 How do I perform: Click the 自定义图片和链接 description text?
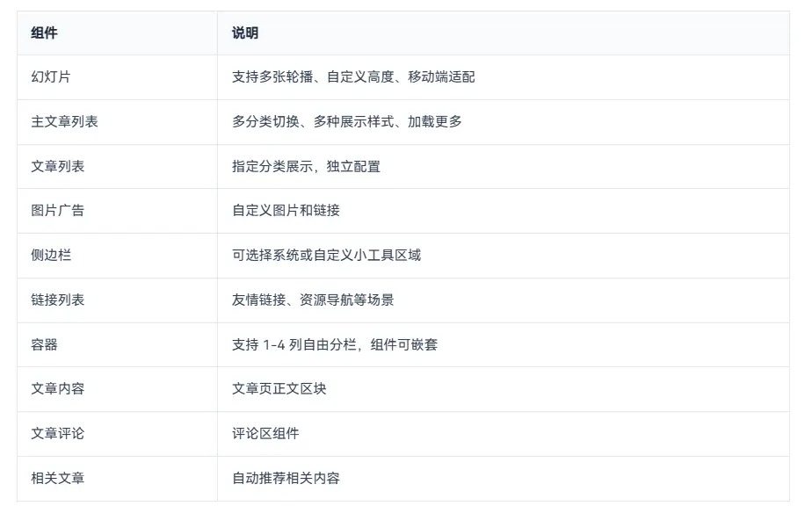point(286,211)
